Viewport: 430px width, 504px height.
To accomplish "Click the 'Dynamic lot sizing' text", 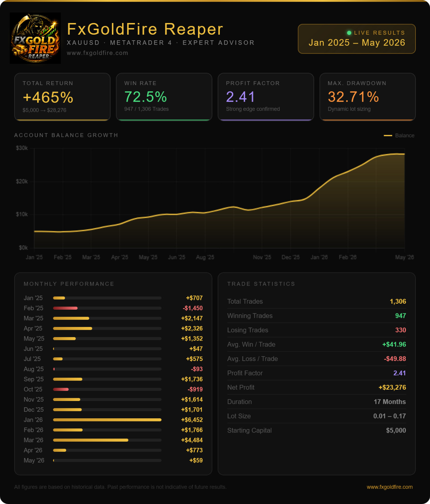I will [349, 109].
